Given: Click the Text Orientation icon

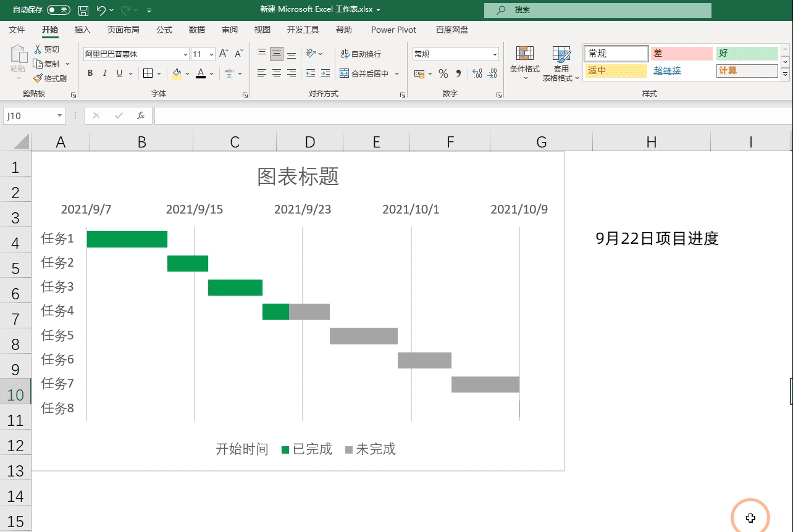Looking at the screenshot, I should tap(311, 54).
